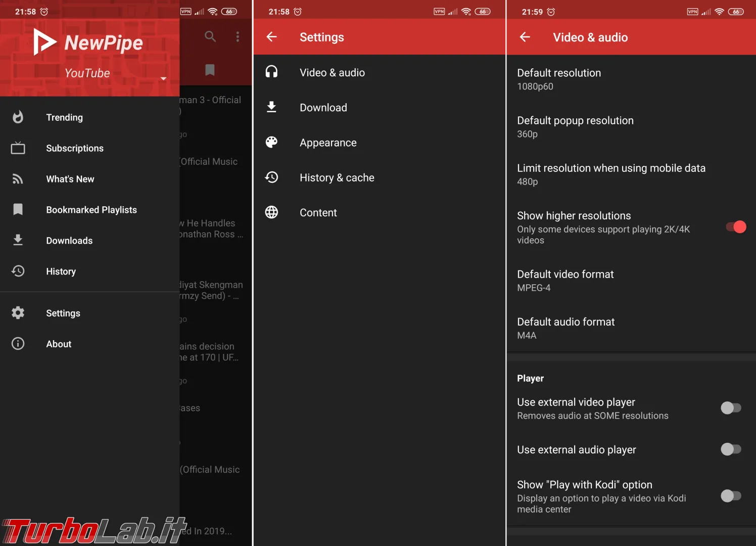Open Download settings entry
756x546 pixels.
click(380, 107)
